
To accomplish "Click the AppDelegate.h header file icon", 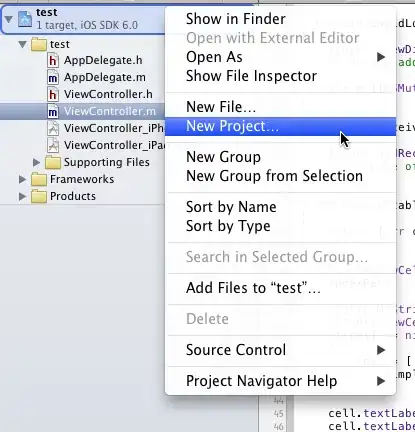I will (x=53, y=61).
